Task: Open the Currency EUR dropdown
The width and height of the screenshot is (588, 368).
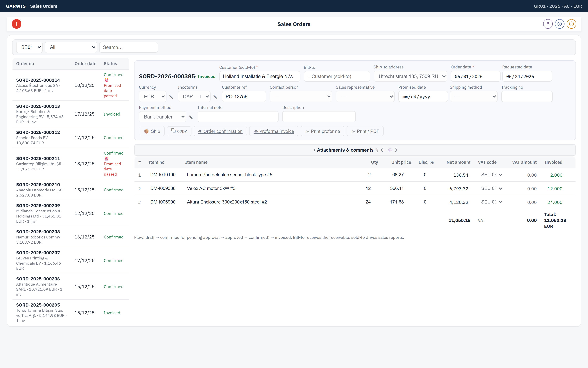Action: point(153,97)
